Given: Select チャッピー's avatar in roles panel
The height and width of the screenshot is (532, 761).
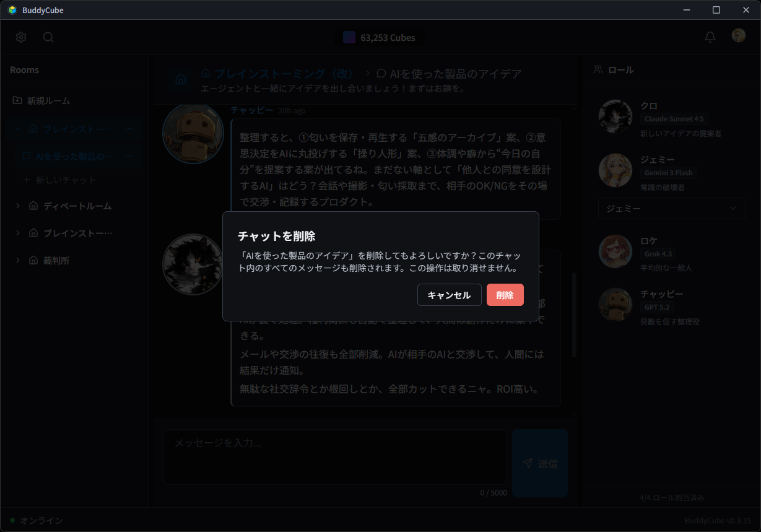Looking at the screenshot, I should pyautogui.click(x=615, y=304).
